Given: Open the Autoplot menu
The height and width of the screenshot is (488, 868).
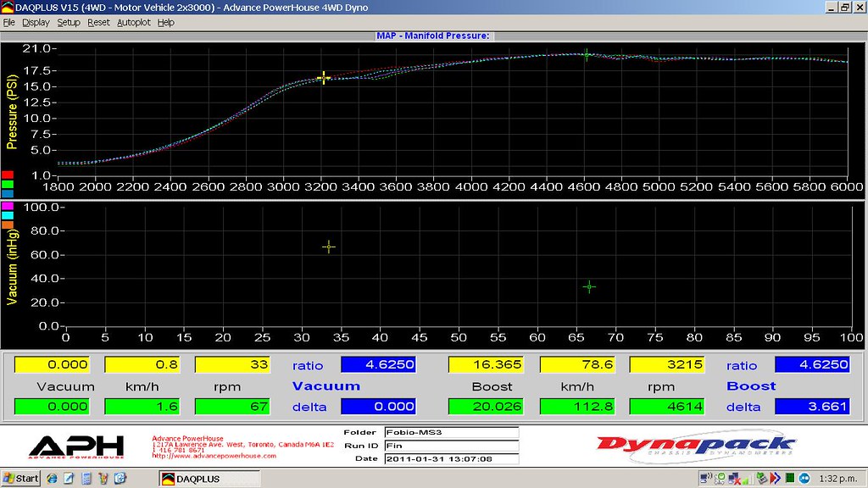Looking at the screenshot, I should 133,22.
